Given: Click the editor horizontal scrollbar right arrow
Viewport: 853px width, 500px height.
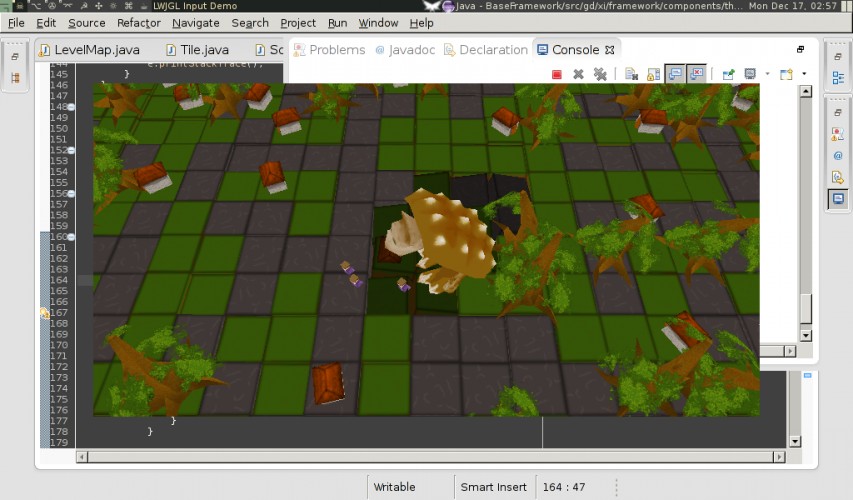Looking at the screenshot, I should (780, 457).
